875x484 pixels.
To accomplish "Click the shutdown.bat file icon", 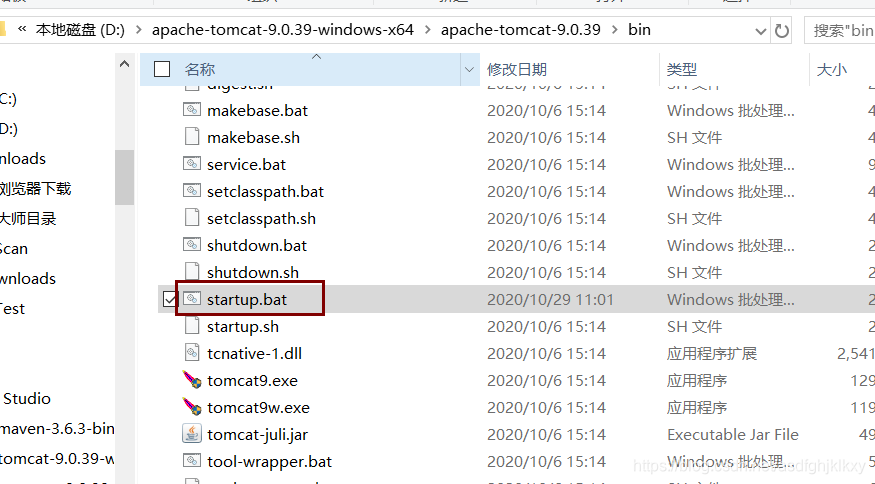I will pyautogui.click(x=192, y=245).
